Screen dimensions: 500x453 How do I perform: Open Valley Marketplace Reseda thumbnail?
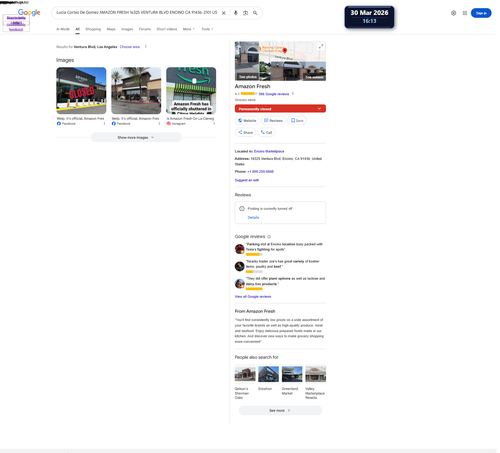pos(315,374)
